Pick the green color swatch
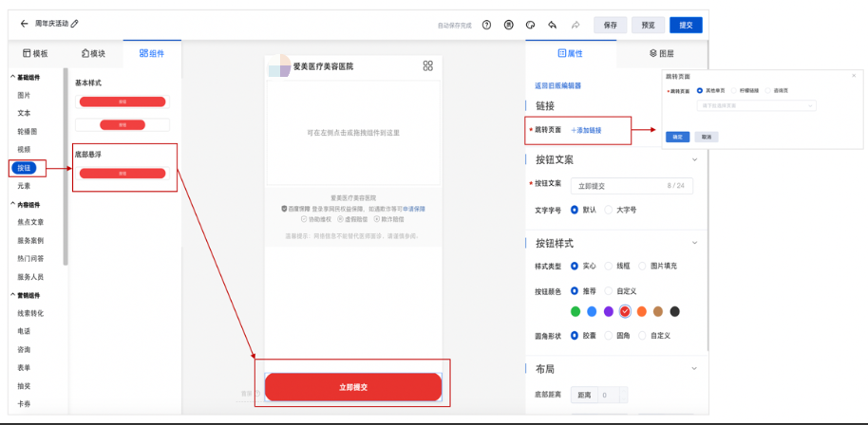The height and width of the screenshot is (425, 868). [576, 312]
